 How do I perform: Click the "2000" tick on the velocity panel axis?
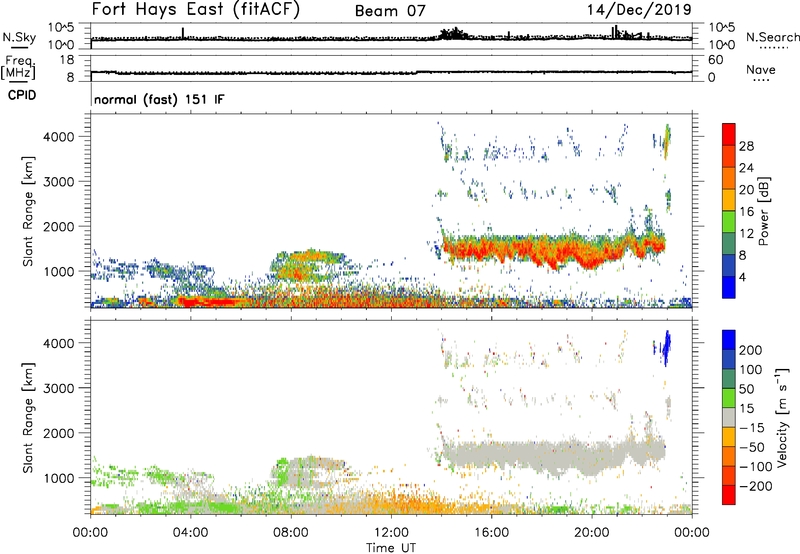(x=58, y=433)
